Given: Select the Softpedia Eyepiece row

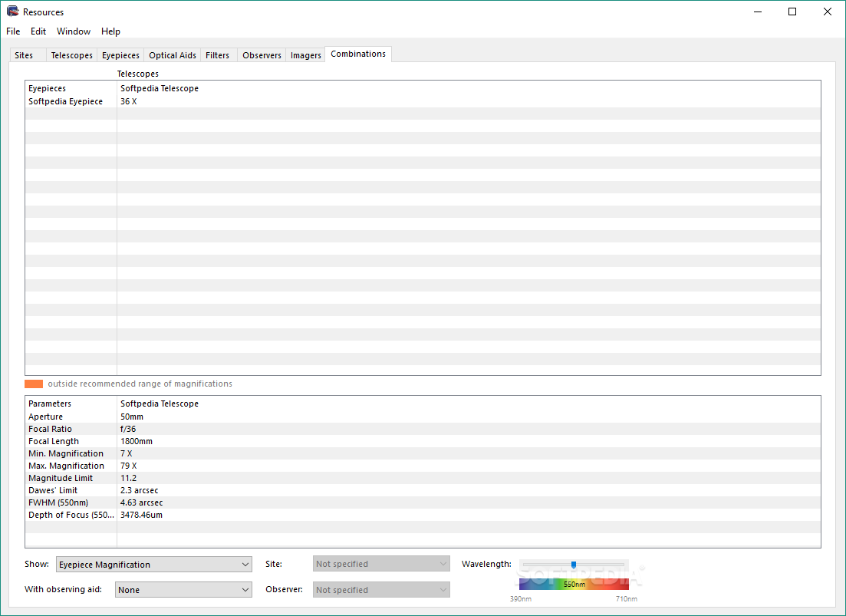Looking at the screenshot, I should [423, 101].
